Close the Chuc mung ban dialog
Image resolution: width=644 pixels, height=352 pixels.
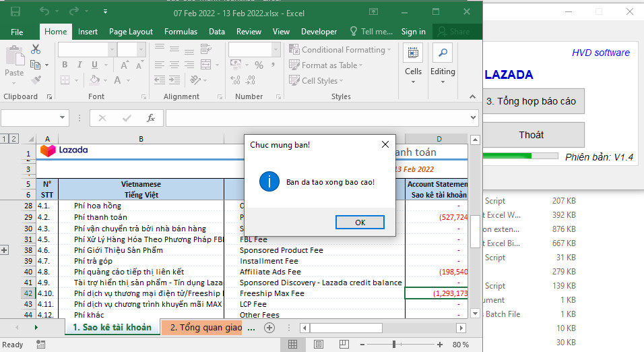coord(385,144)
